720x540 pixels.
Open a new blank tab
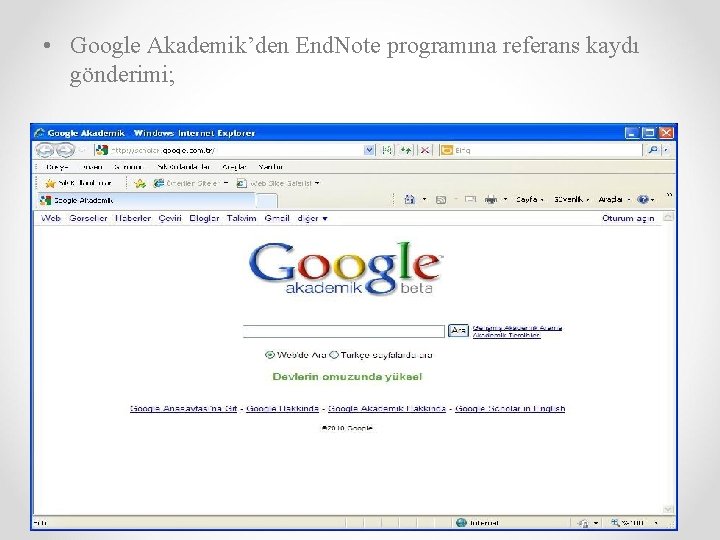pyautogui.click(x=266, y=201)
